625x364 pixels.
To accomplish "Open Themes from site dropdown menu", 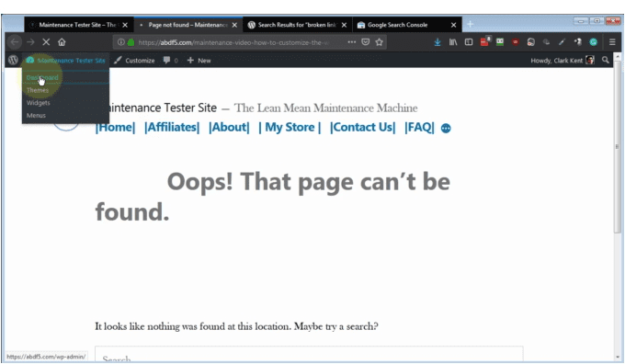I will pos(38,90).
